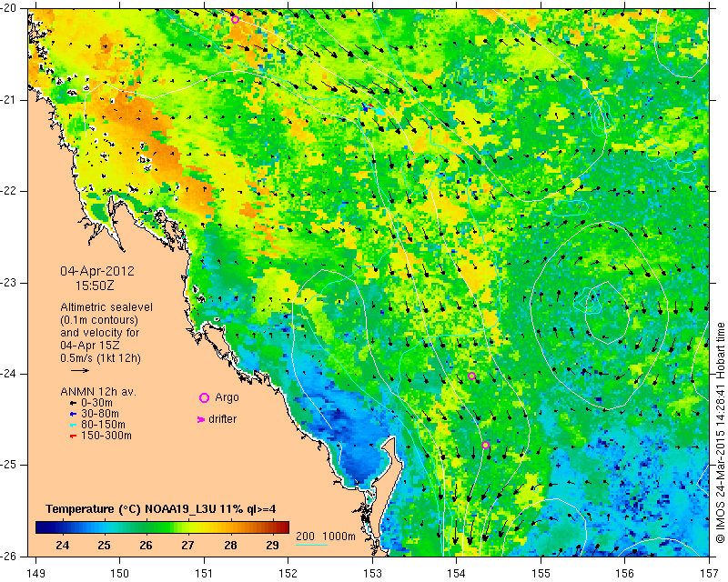Click the '-25' latitude axis label
The width and height of the screenshot is (728, 582).
tap(10, 465)
